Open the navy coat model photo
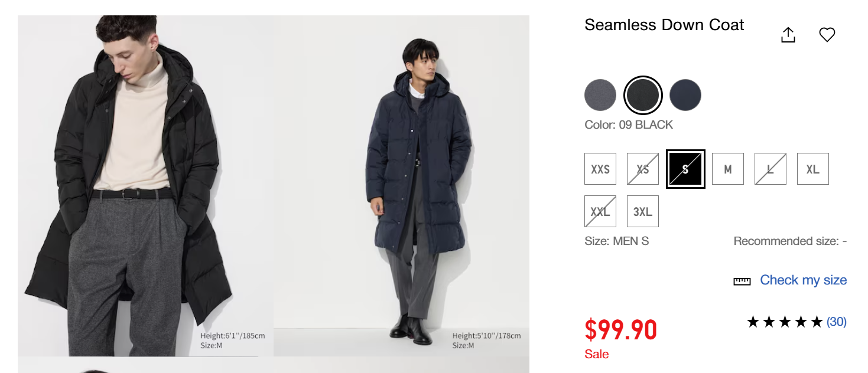This screenshot has height=373, width=868. [x=402, y=186]
